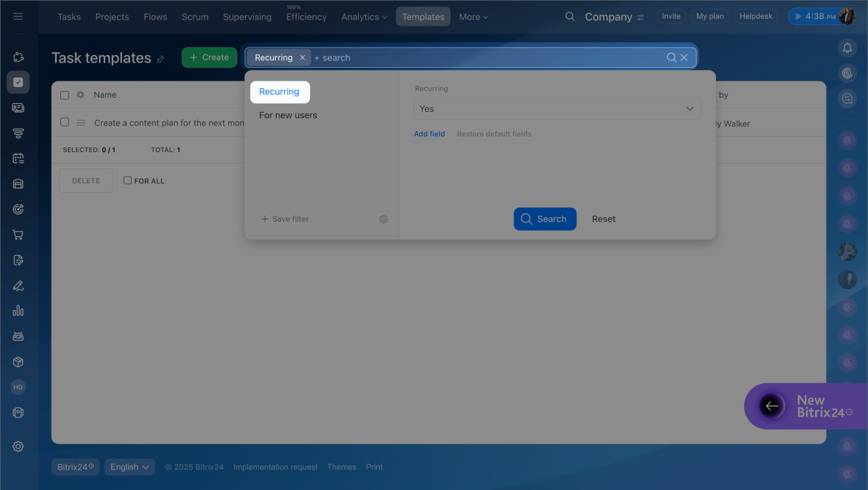
Task: Click the magnifier icon in top bar
Action: pyautogui.click(x=570, y=16)
